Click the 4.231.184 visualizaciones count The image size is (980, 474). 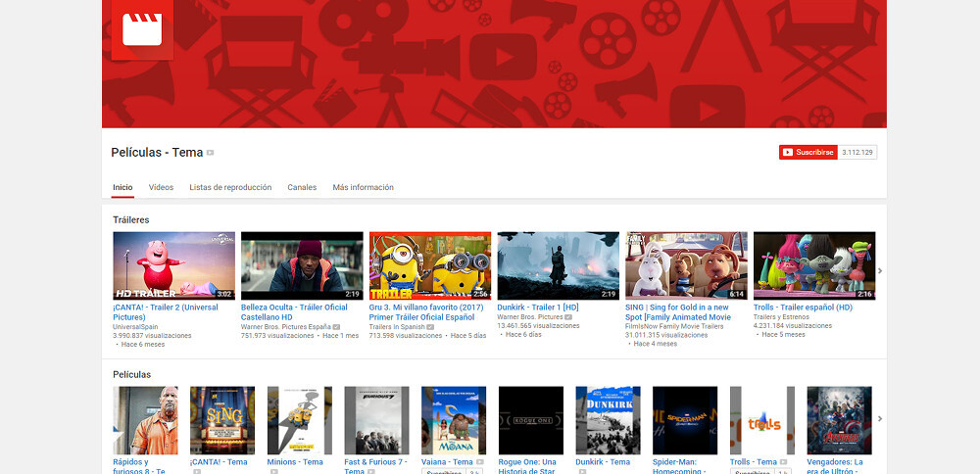pyautogui.click(x=793, y=326)
